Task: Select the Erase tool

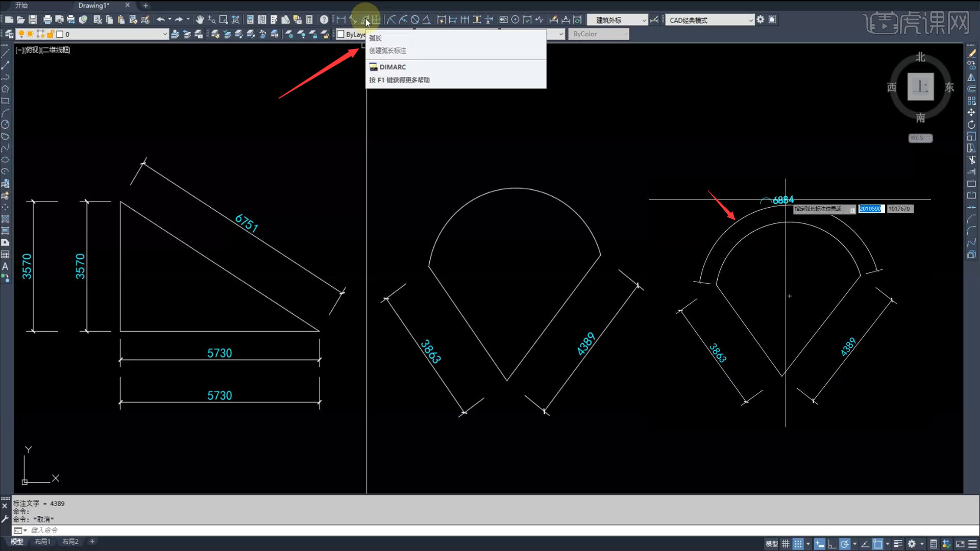Action: 971,53
